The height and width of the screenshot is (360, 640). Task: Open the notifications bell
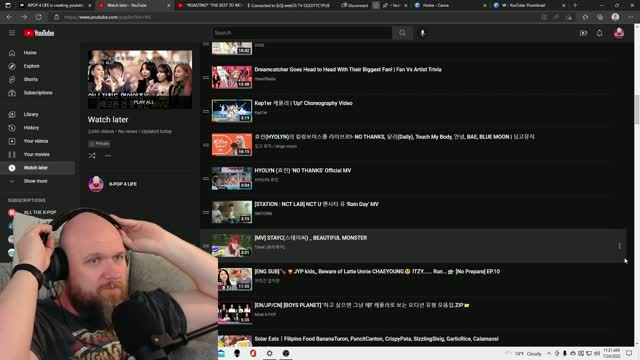tap(599, 33)
